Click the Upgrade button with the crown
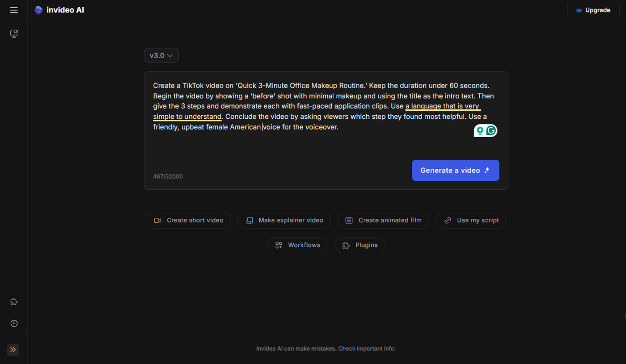 click(593, 10)
